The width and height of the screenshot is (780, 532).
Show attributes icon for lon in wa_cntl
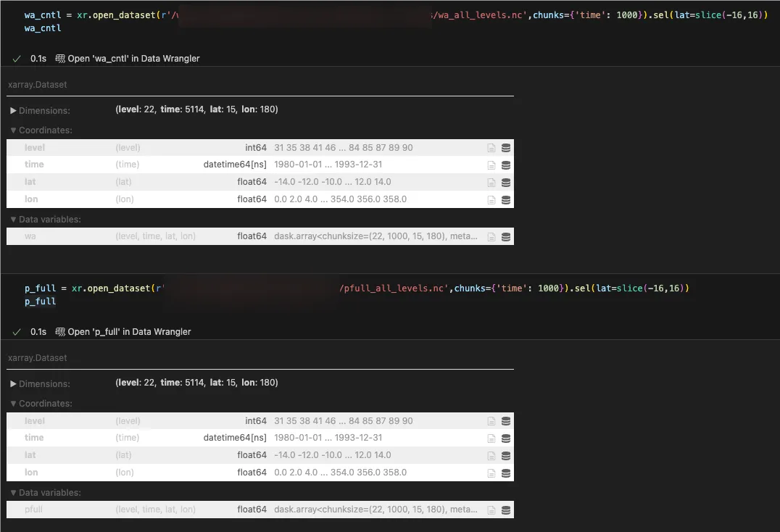point(491,200)
